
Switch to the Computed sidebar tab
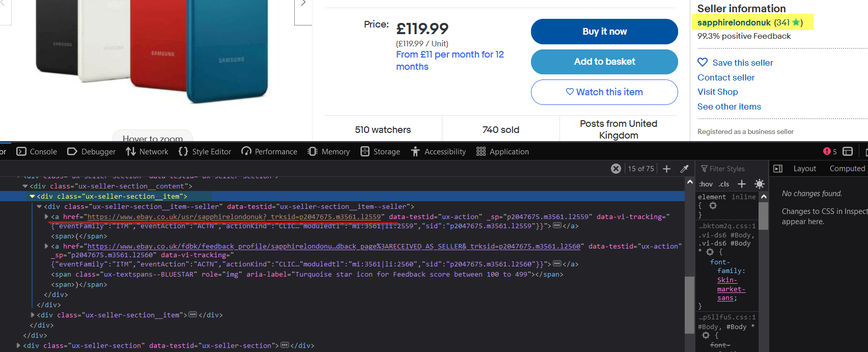[x=847, y=169]
